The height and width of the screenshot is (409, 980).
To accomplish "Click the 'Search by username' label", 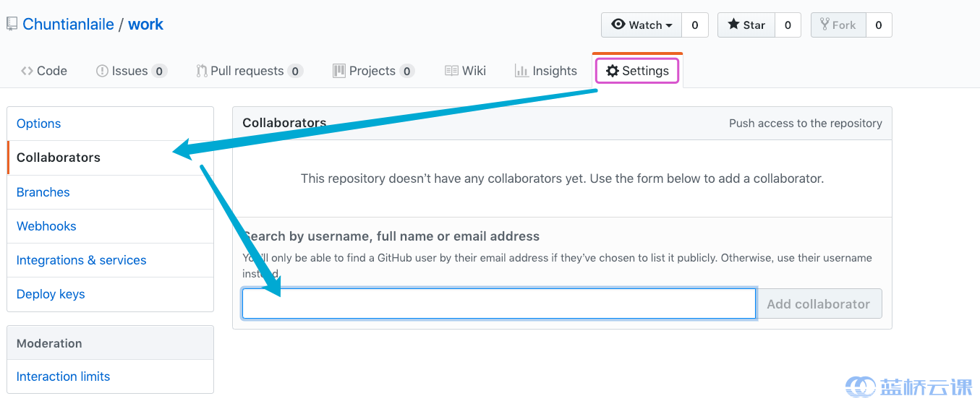I will tap(391, 236).
